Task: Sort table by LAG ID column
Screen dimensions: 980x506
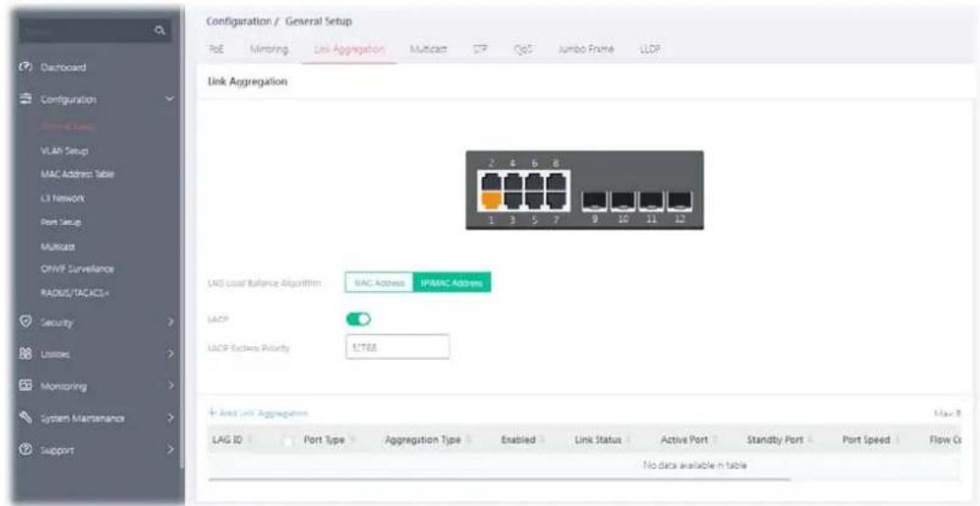Action: pos(228,441)
